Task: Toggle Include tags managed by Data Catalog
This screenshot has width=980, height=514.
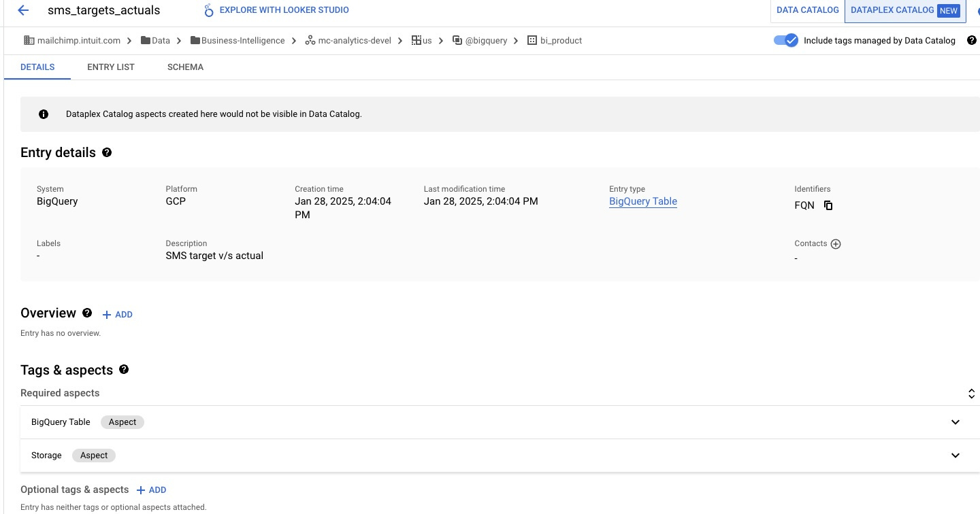Action: coord(785,40)
